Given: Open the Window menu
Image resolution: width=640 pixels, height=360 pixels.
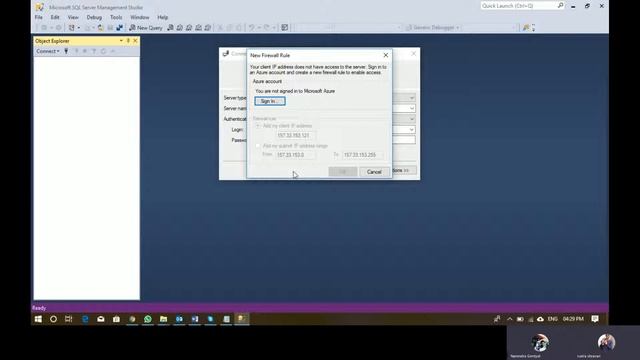Looking at the screenshot, I should coord(140,17).
